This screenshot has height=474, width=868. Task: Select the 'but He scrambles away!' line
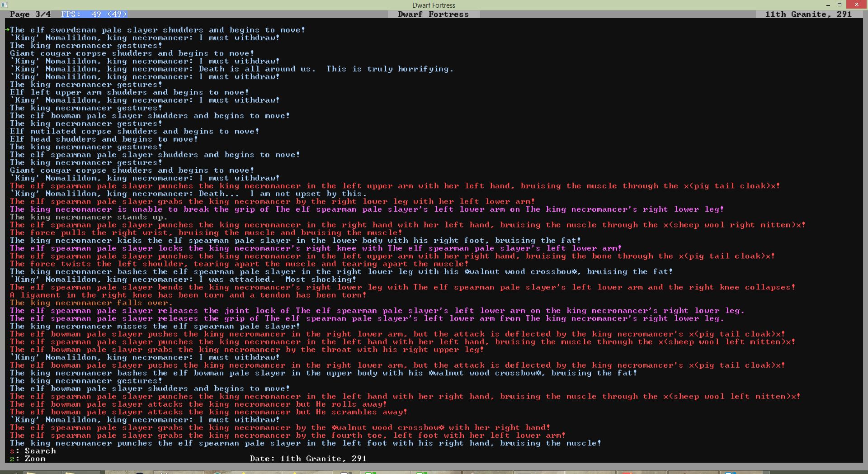(209, 412)
